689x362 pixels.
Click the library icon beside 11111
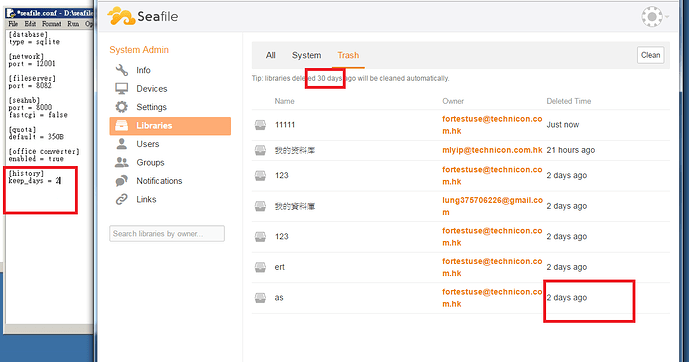[260, 125]
